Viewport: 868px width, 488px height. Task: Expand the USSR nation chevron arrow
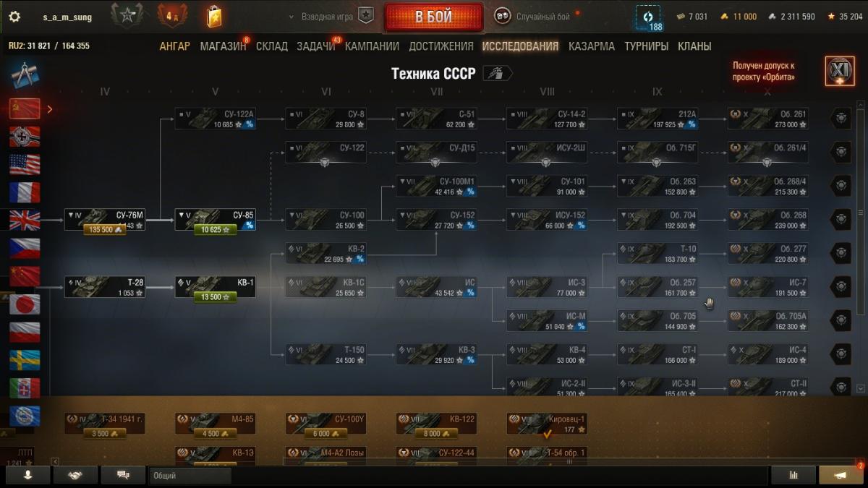click(x=50, y=109)
